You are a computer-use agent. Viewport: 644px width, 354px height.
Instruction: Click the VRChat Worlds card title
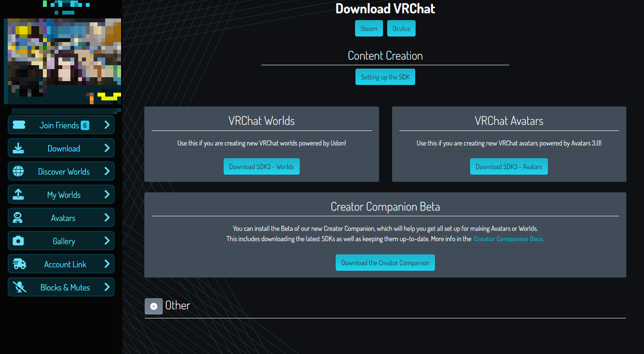[261, 121]
